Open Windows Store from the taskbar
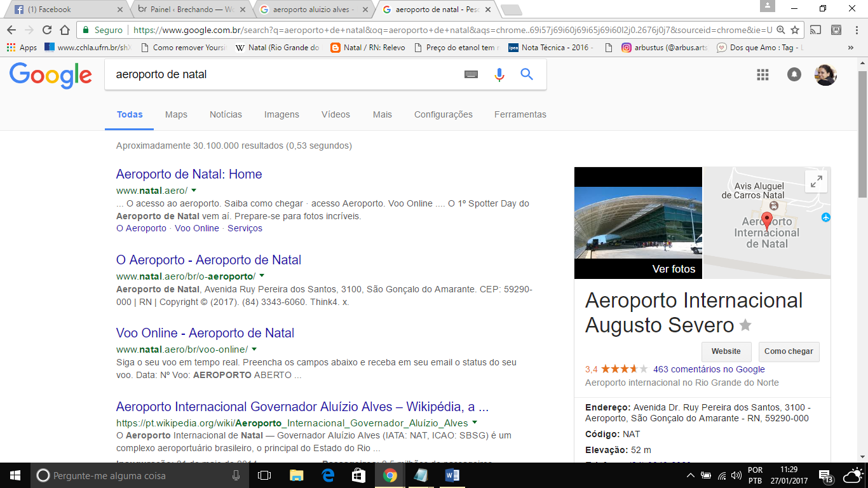The image size is (868, 488). pyautogui.click(x=359, y=475)
